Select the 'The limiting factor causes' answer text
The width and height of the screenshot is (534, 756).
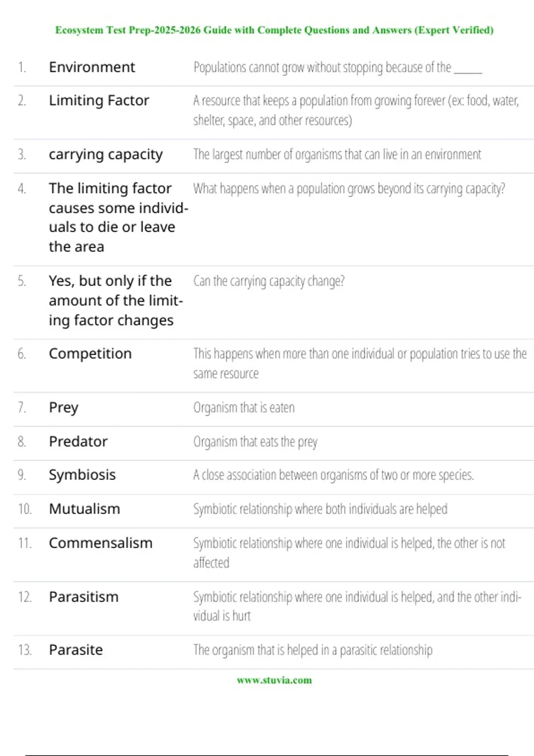pyautogui.click(x=118, y=217)
